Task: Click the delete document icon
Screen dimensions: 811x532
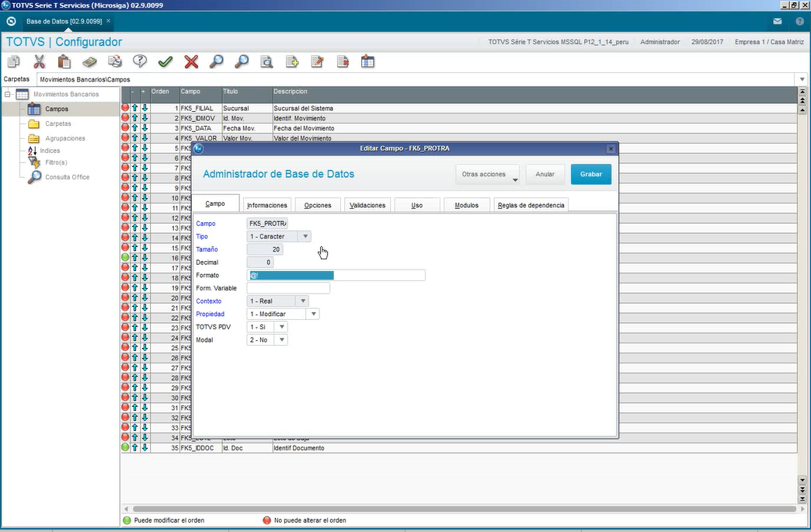Action: [x=343, y=62]
